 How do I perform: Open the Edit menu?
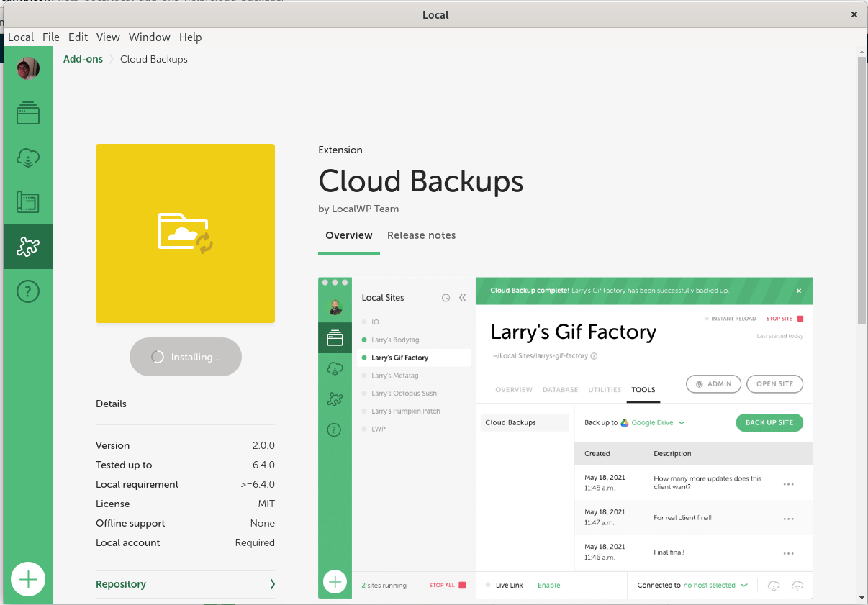coord(78,37)
